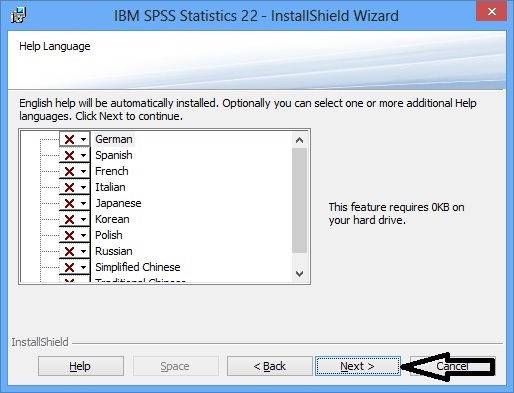The image size is (514, 393).
Task: Select the Korean language row
Action: (112, 219)
